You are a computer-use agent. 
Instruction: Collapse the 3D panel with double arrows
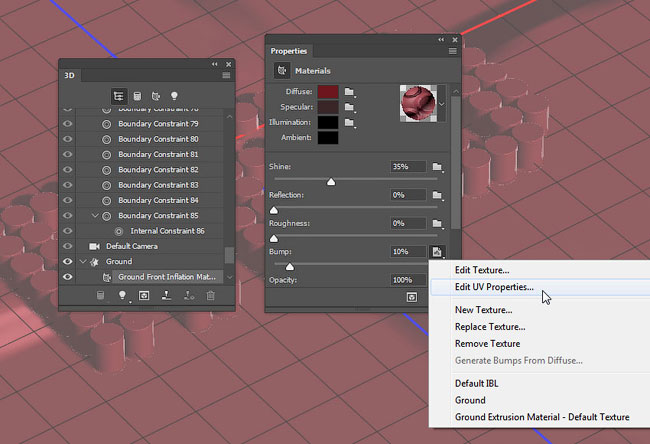click(214, 64)
